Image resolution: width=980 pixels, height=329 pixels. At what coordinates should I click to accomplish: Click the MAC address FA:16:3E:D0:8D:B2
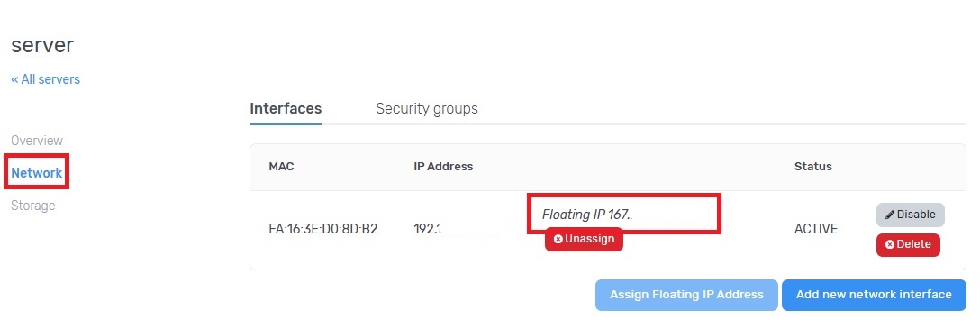(323, 229)
